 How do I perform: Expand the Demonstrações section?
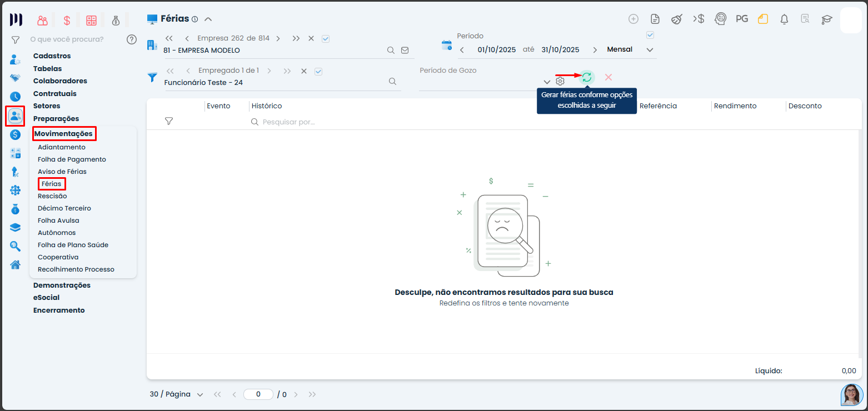[62, 285]
